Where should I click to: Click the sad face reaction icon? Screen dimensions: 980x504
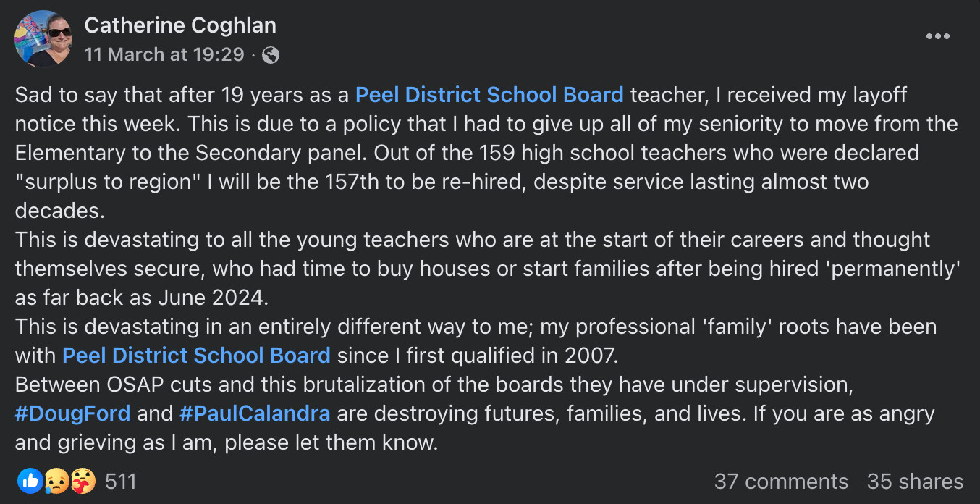click(56, 481)
